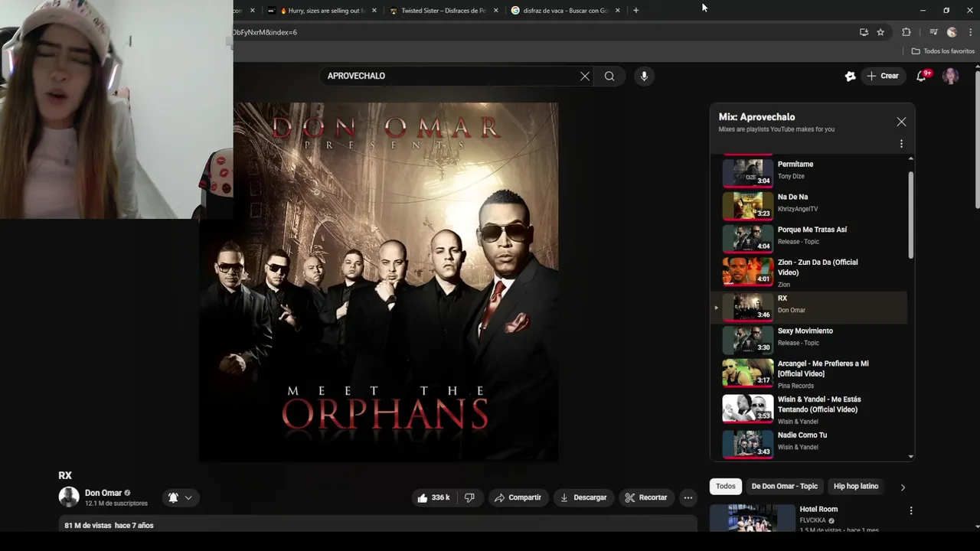The image size is (980, 551).
Task: Close the Twisted Sister tab
Action: click(x=496, y=11)
